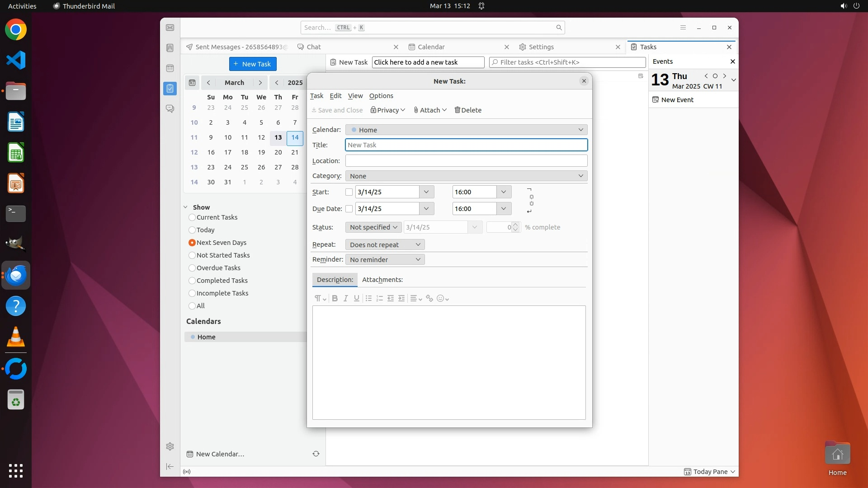Click the blue New Task button
This screenshot has width=868, height=488.
tap(253, 64)
